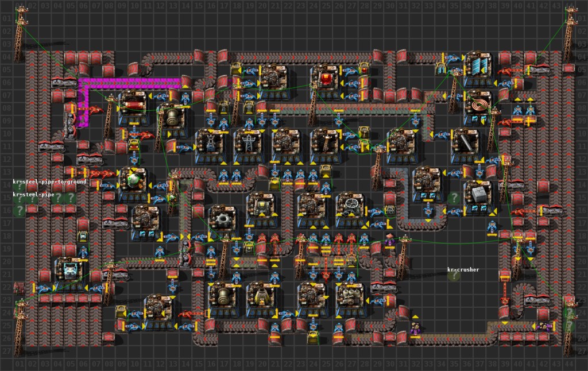Select the assembler with the grey cylinder drum recipe
The image size is (588, 371).
(172, 121)
